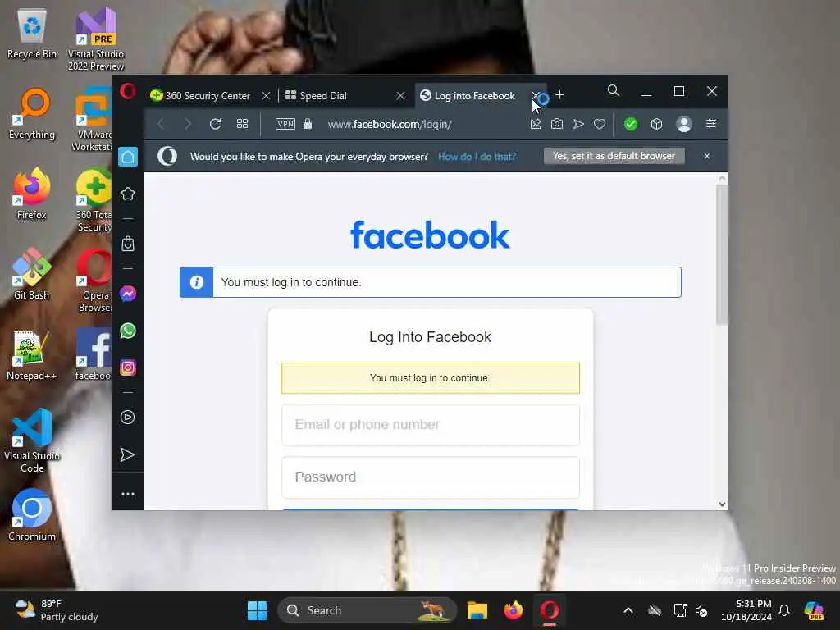
Task: Open sidebar Home button
Action: pyautogui.click(x=128, y=157)
